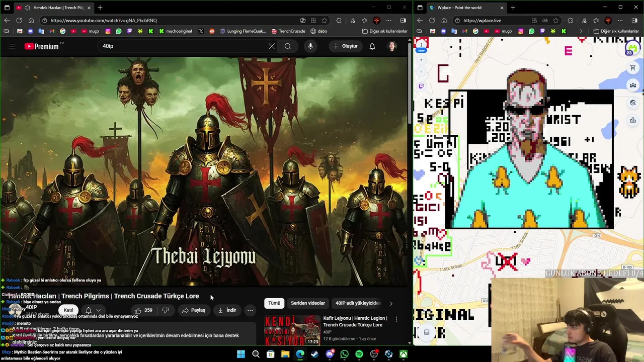Open Wplace map search button

tap(632, 103)
